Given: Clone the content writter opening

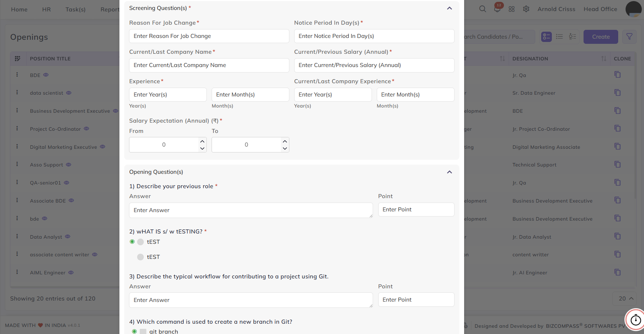Looking at the screenshot, I should pyautogui.click(x=617, y=254).
